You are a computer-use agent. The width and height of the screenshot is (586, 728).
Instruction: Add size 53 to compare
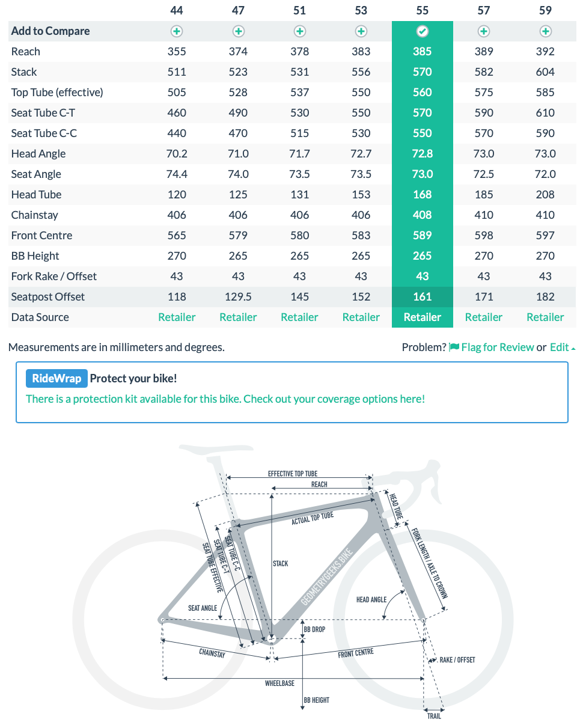(361, 31)
